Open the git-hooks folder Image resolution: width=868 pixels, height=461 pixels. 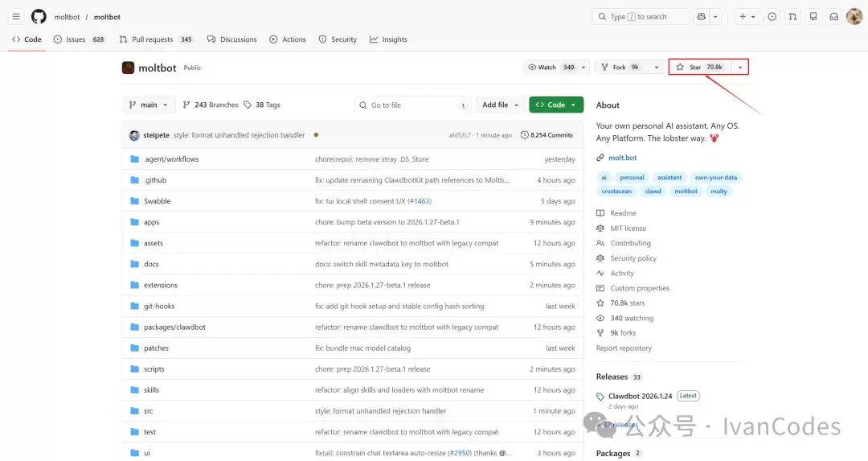coord(159,307)
